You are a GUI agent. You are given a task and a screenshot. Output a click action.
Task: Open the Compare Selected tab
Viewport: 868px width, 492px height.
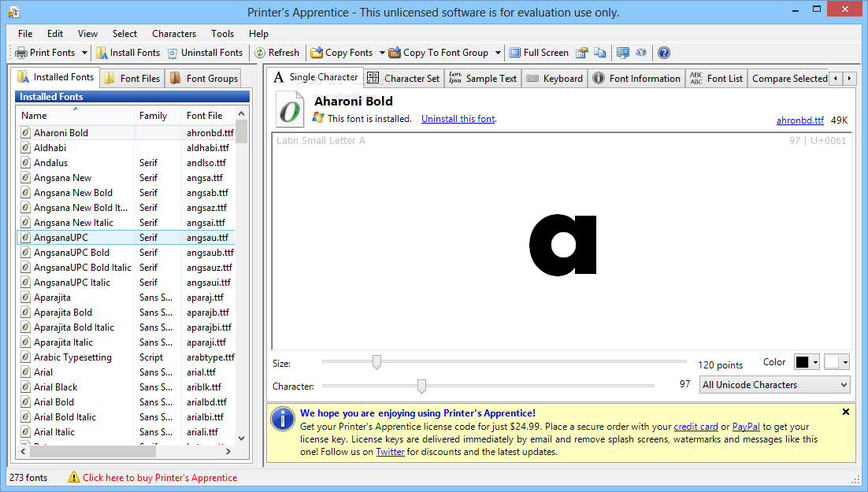[788, 79]
